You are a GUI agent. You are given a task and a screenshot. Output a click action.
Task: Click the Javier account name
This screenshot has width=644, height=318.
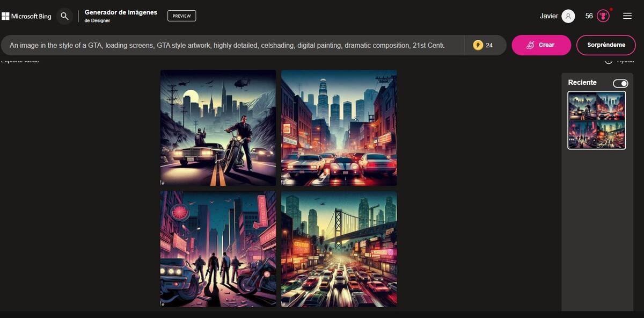point(548,16)
